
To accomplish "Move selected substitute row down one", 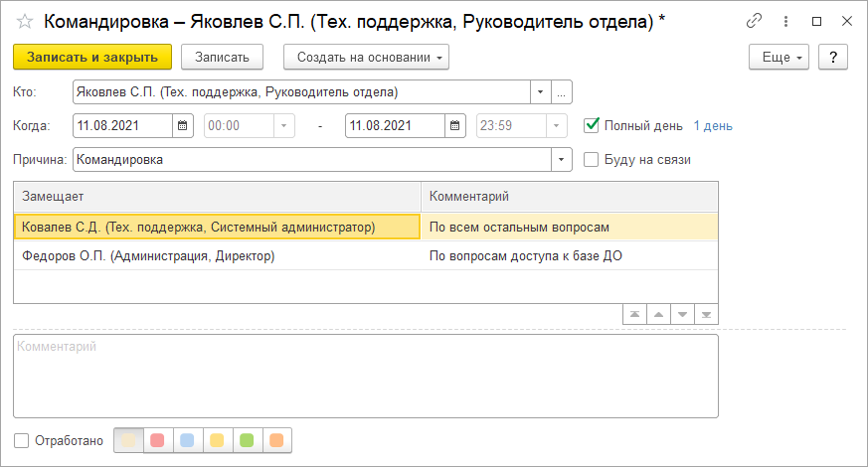I will pos(682,315).
